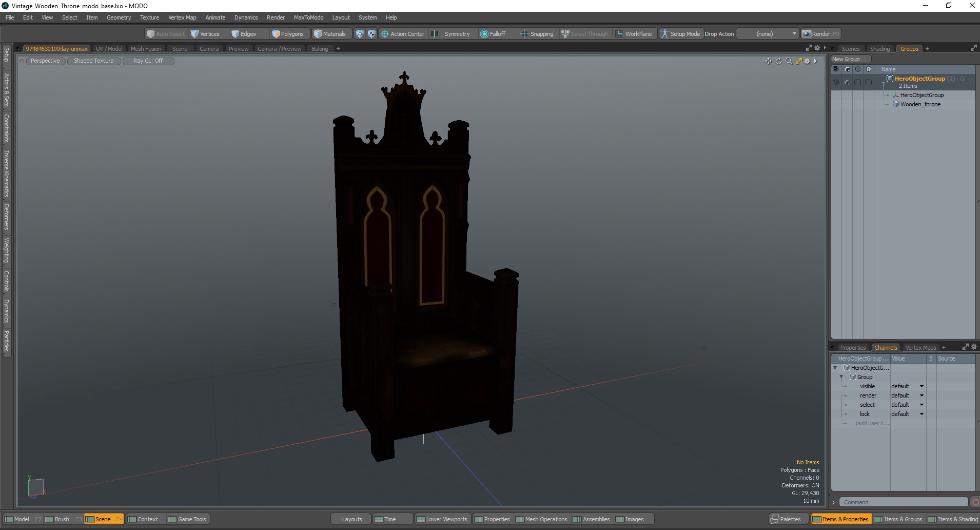Open the Deformers sidebar tab

[x=6, y=217]
